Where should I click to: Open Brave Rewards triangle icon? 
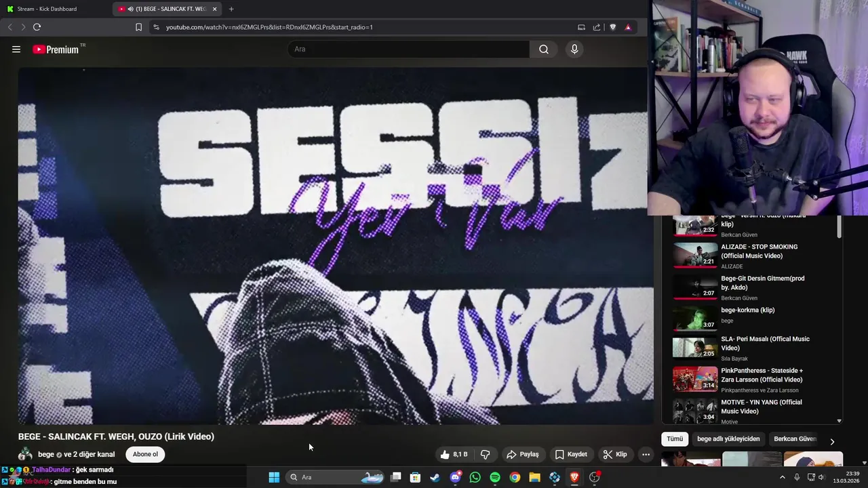coord(628,27)
